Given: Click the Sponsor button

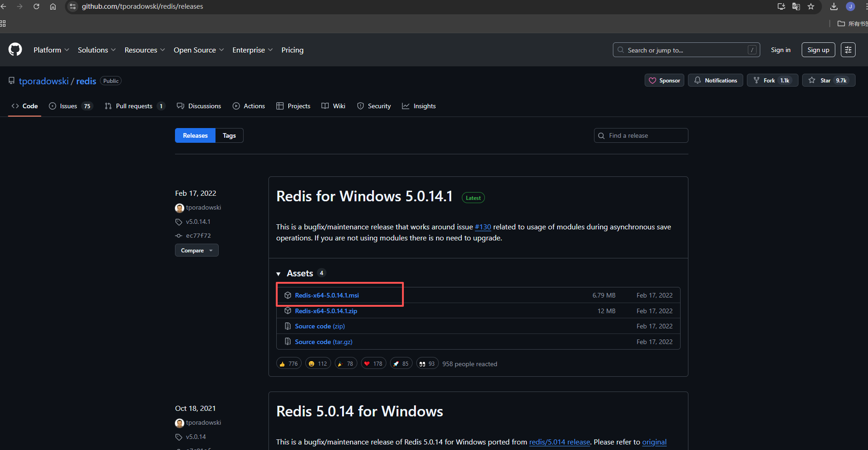Looking at the screenshot, I should 664,80.
